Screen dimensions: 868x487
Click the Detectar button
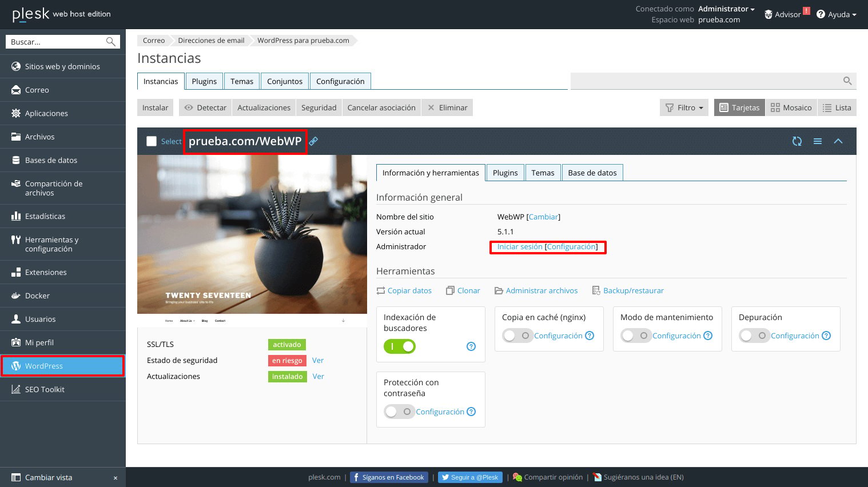(205, 107)
